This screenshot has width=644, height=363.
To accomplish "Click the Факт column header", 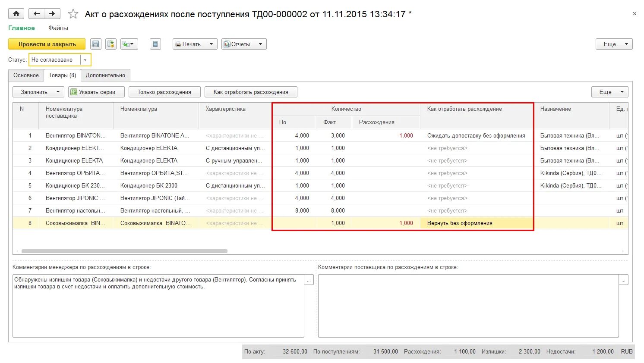I will 334,122.
